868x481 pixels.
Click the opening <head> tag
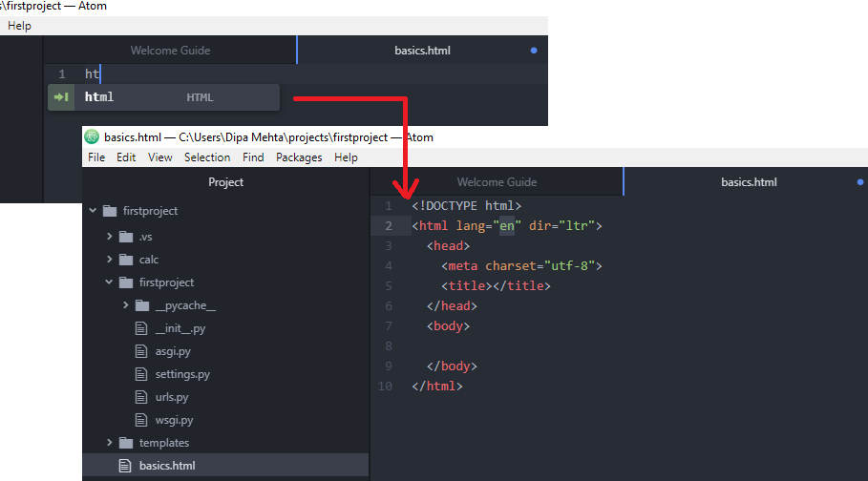pos(448,246)
